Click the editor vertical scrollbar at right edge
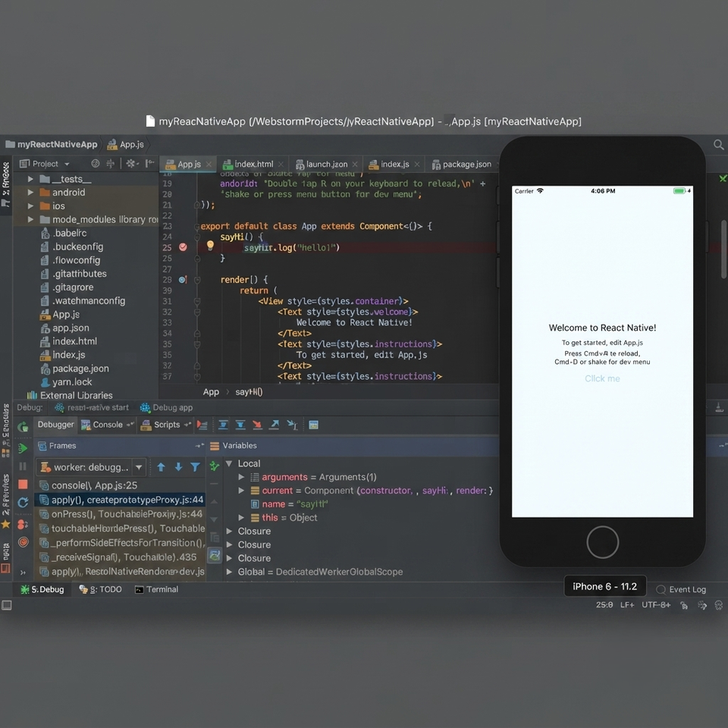The height and width of the screenshot is (728, 728). (x=723, y=249)
